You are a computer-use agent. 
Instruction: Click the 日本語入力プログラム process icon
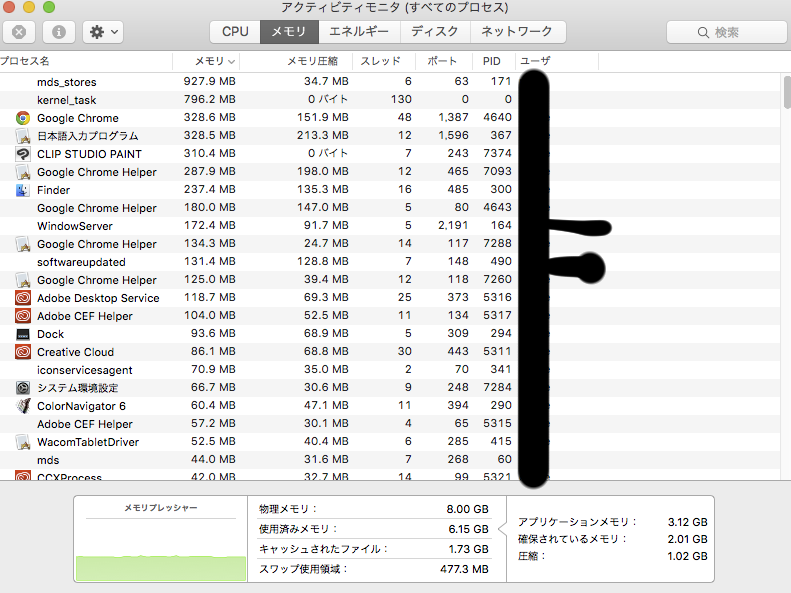click(x=23, y=136)
